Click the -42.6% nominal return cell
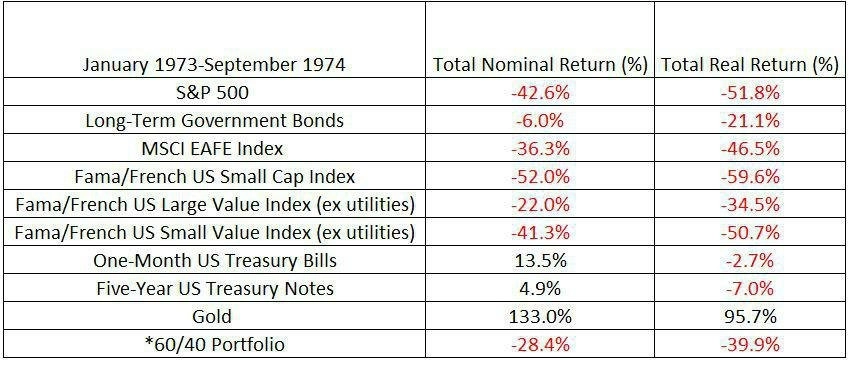 tap(540, 93)
